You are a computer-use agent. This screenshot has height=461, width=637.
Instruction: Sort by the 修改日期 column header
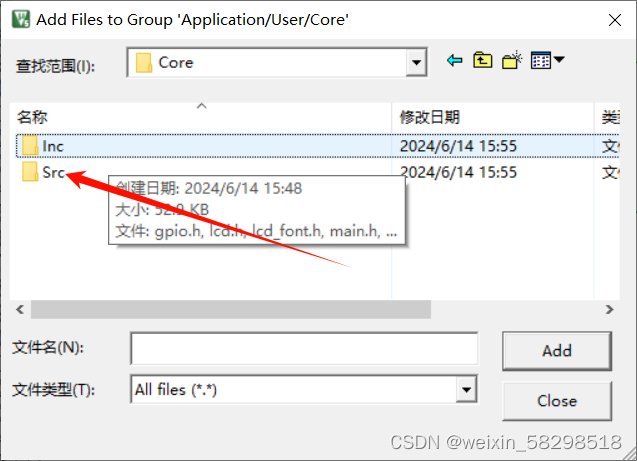point(430,118)
